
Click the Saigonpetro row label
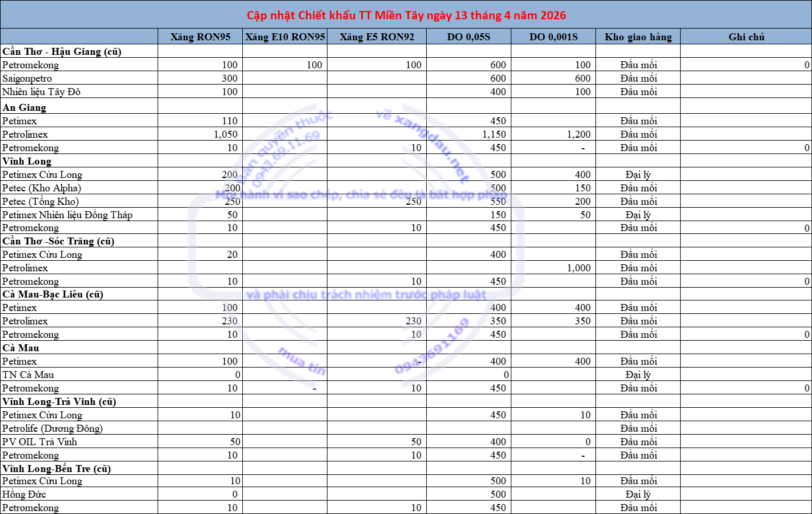click(x=27, y=78)
